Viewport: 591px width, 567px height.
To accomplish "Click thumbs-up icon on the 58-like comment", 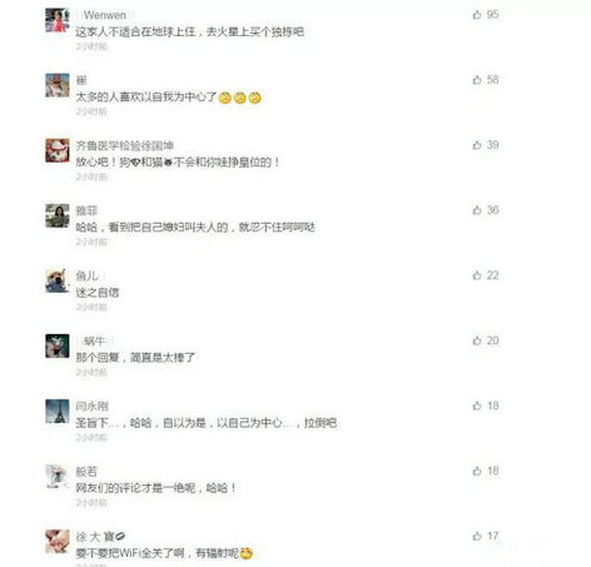I will [x=477, y=80].
